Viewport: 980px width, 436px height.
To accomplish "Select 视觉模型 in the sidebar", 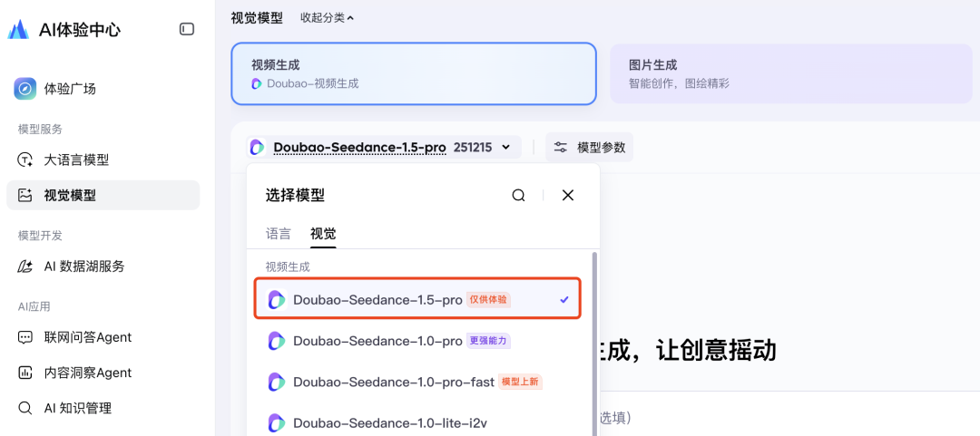I will 103,196.
